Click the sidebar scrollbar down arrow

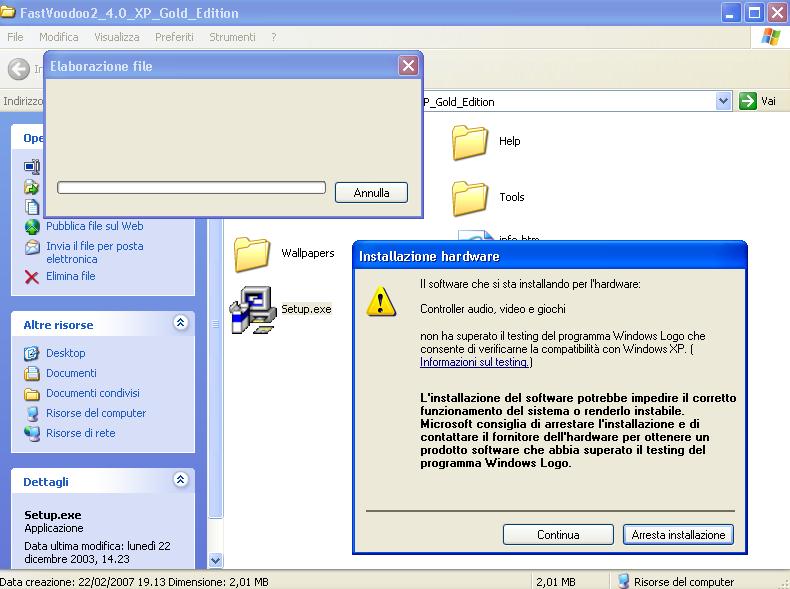(215, 560)
